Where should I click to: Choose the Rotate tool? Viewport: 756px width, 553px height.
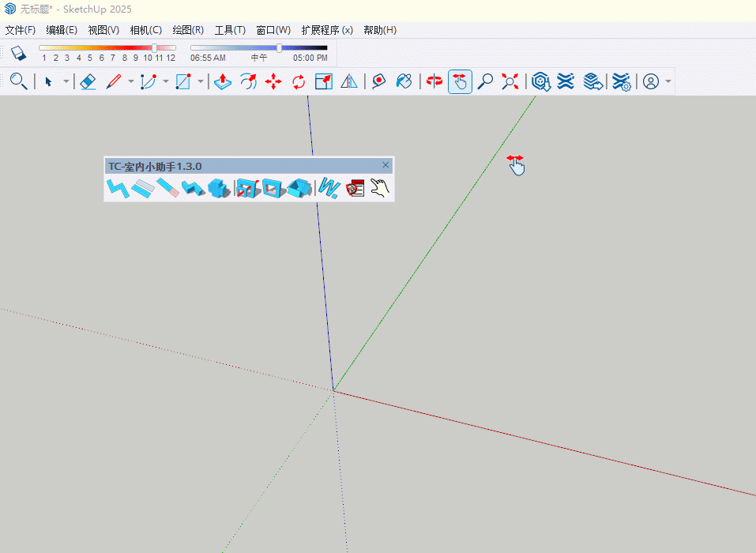(x=299, y=81)
